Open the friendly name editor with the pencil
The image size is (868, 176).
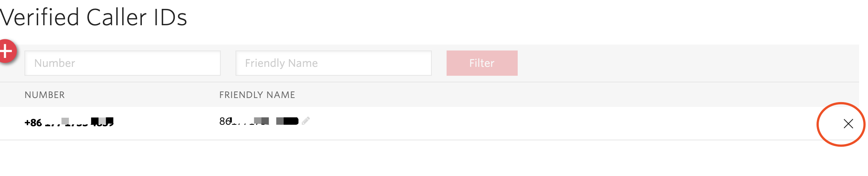[x=306, y=121]
